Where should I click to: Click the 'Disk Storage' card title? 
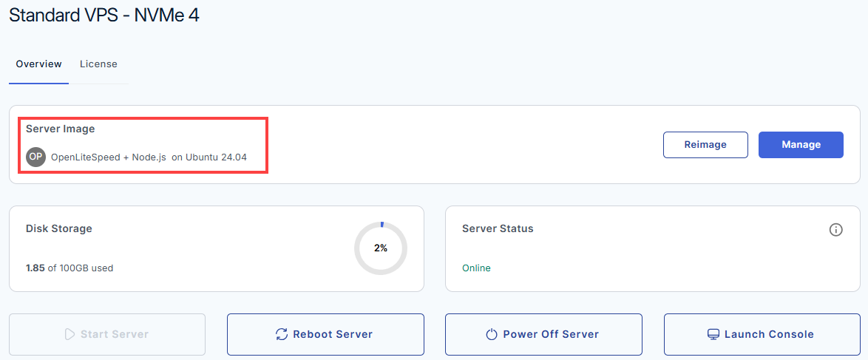click(59, 228)
